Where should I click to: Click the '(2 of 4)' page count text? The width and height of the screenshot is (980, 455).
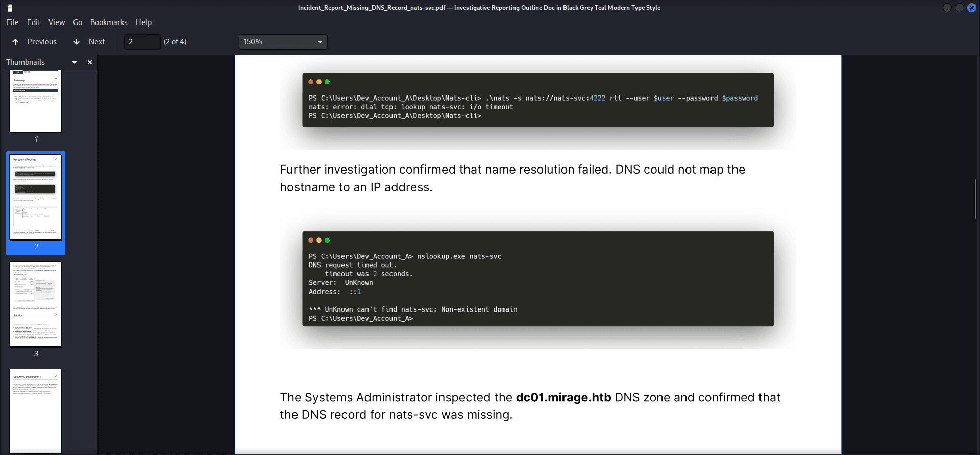tap(175, 42)
